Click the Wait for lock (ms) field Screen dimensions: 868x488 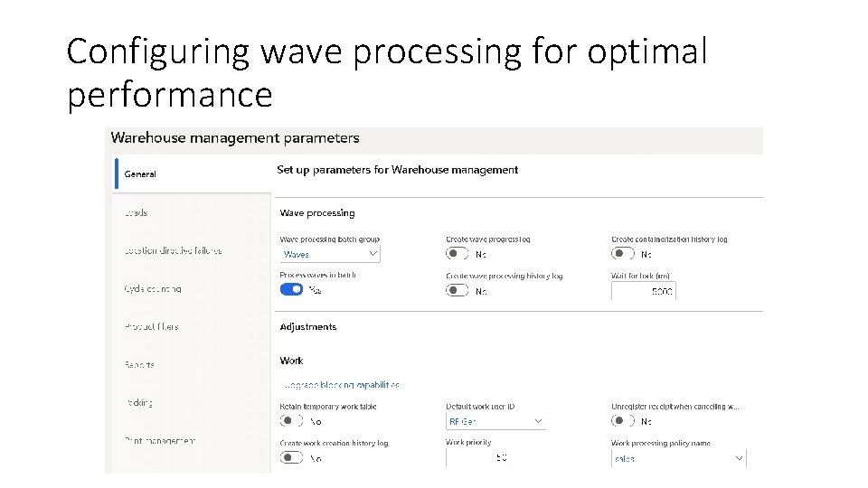pos(643,291)
